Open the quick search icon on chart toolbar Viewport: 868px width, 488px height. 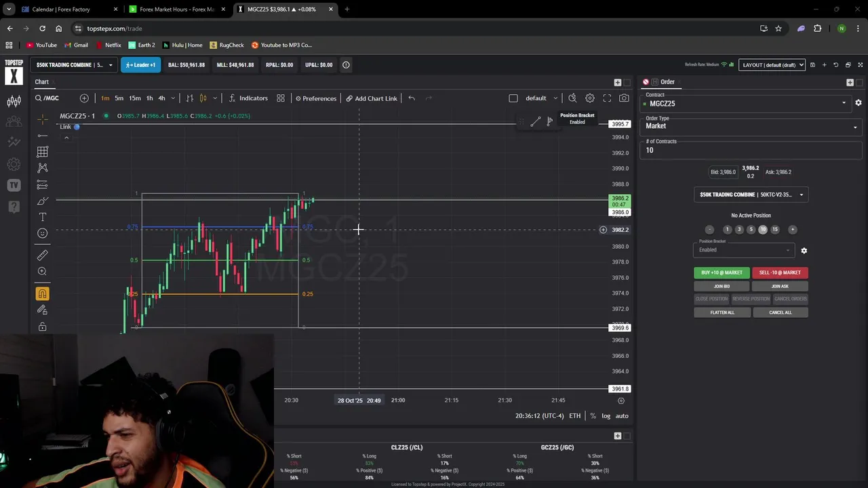[572, 98]
